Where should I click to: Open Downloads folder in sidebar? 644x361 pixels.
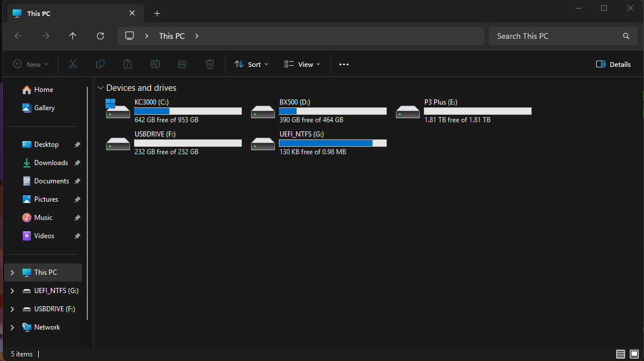coord(51,163)
